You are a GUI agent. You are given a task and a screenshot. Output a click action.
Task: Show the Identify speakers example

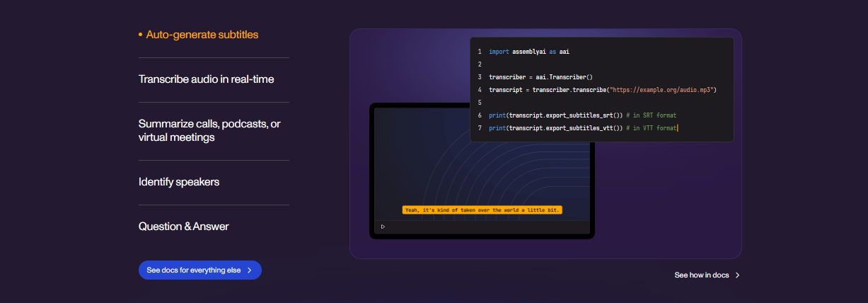pos(179,182)
